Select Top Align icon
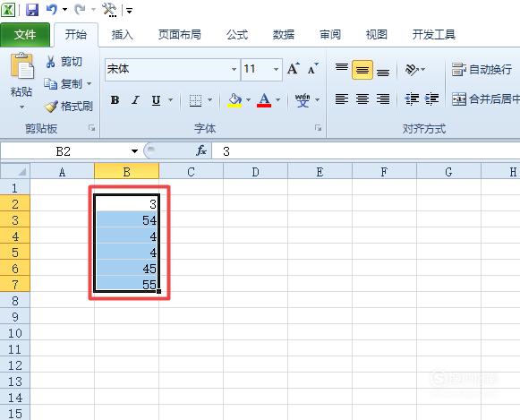 click(x=342, y=67)
